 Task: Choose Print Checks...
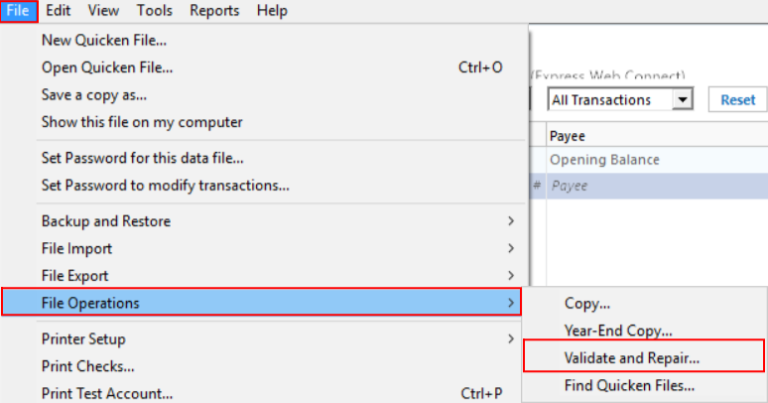[x=264, y=366]
